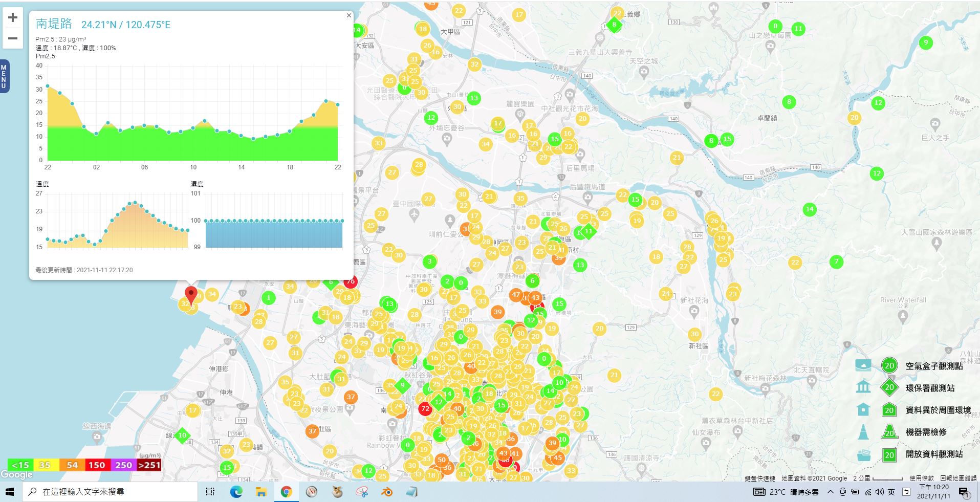Launch Blender from the taskbar
980x502 pixels.
pyautogui.click(x=387, y=492)
